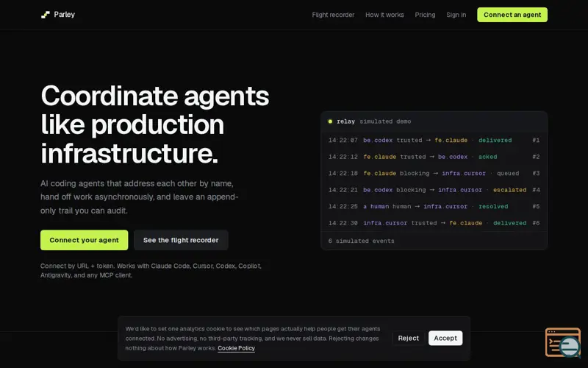Click the green relay status dot
The image size is (588, 368).
[330, 121]
